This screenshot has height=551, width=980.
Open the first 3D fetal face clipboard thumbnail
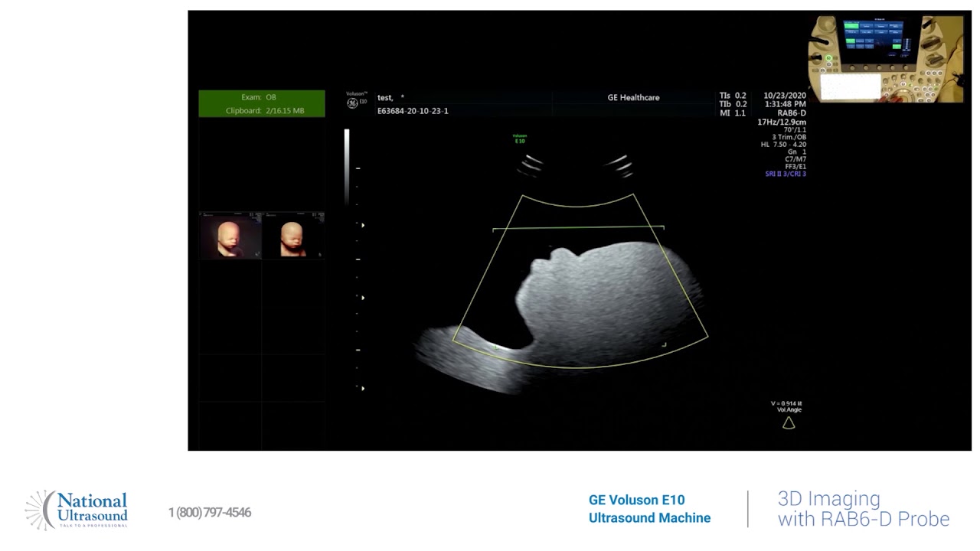pos(230,236)
